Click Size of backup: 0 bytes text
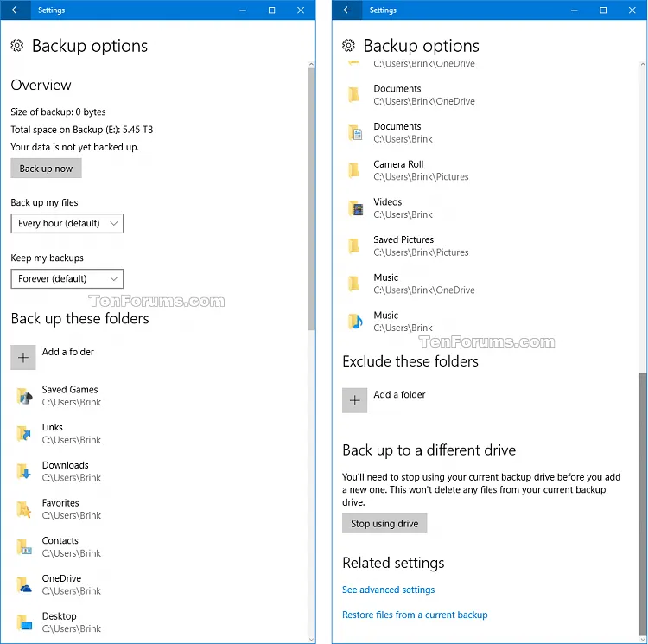The height and width of the screenshot is (644, 648). point(58,112)
